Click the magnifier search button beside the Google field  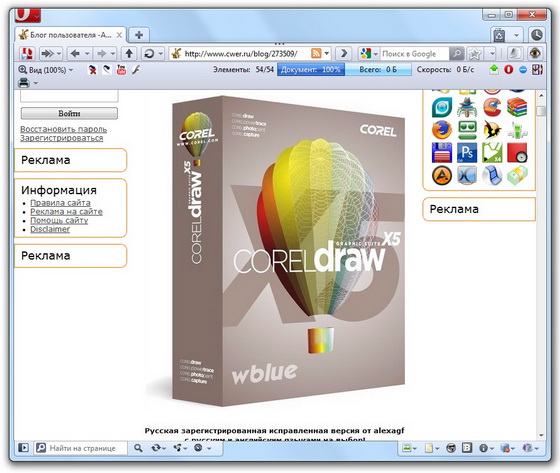[456, 54]
